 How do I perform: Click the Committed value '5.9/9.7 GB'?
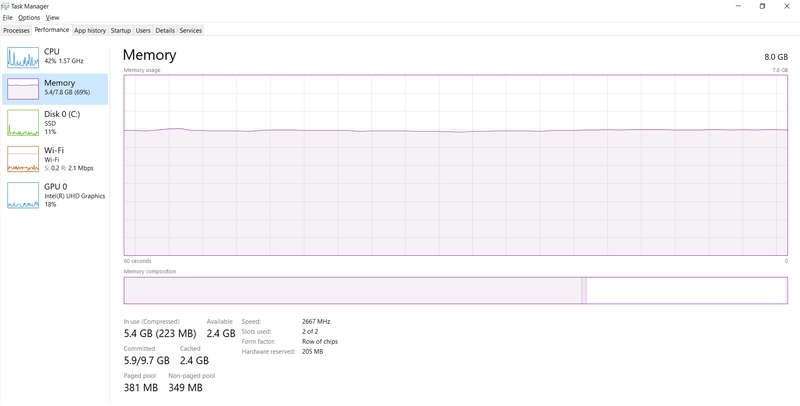pos(146,360)
